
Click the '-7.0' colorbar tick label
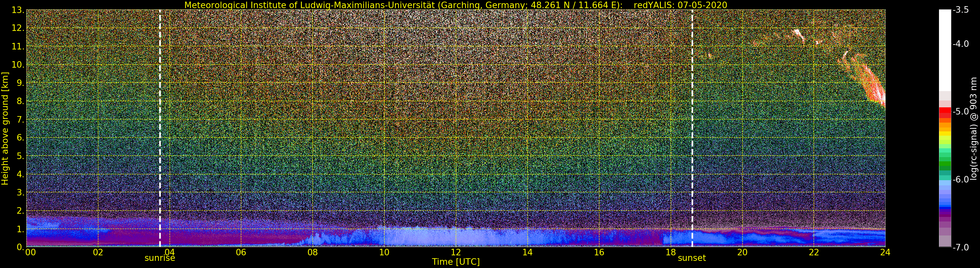[960, 247]
